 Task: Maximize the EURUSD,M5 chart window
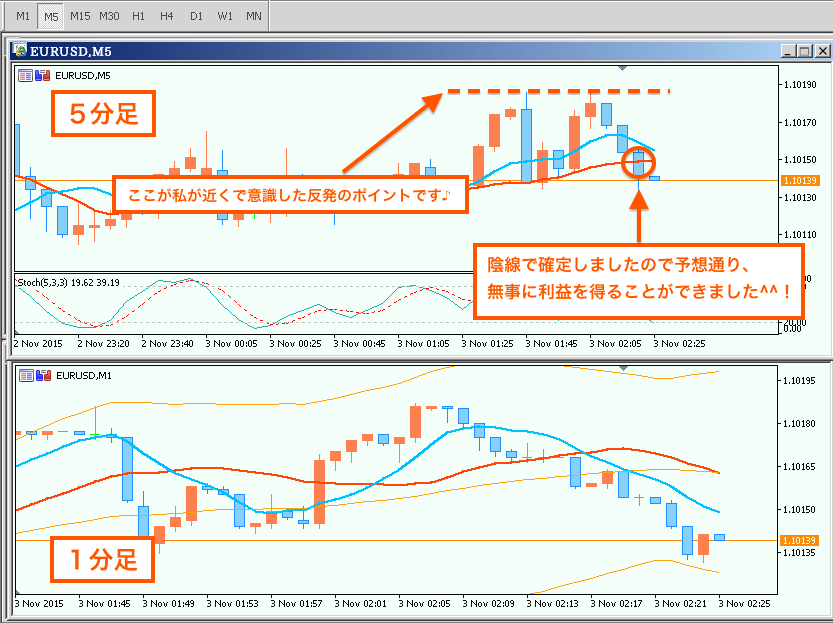[x=805, y=51]
